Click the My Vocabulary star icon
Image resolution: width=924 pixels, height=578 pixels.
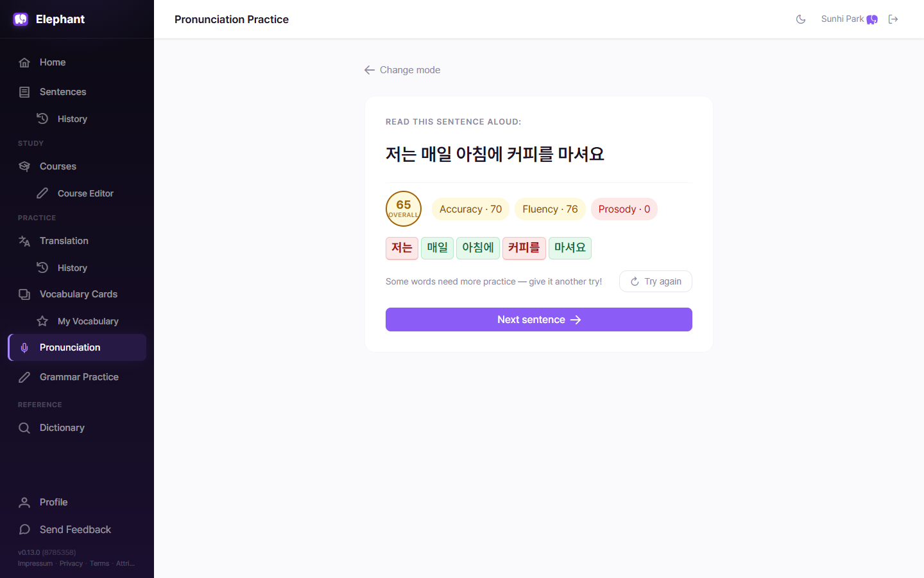42,321
